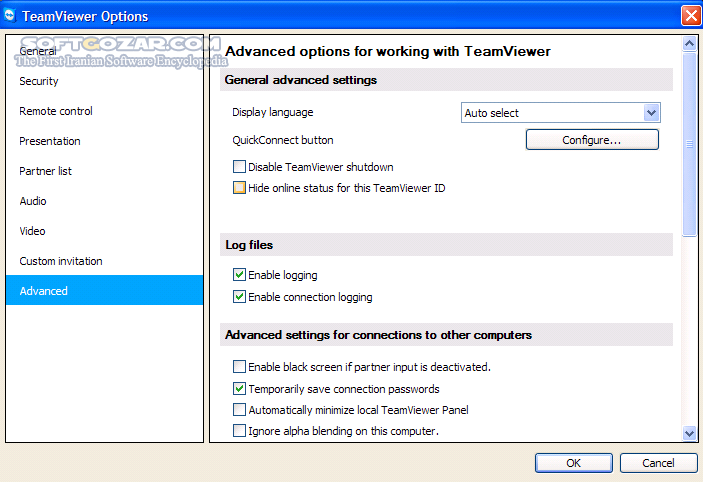Enable black screen if partner input deactivated
This screenshot has width=703, height=482.
coord(239,367)
